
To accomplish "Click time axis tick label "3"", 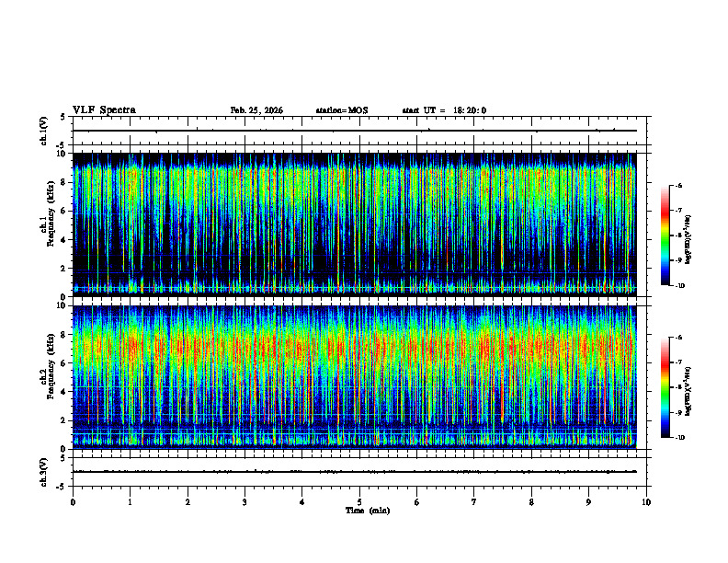I will click(245, 502).
